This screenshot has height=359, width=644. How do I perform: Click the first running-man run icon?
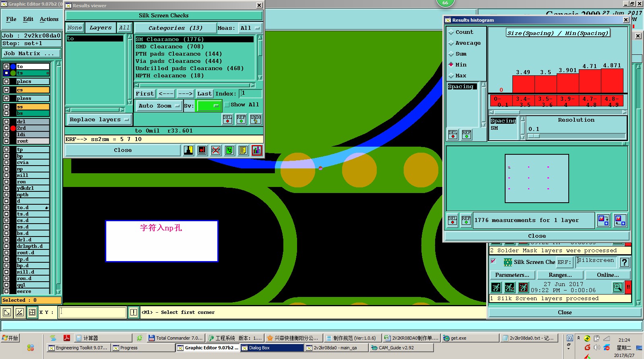click(496, 287)
